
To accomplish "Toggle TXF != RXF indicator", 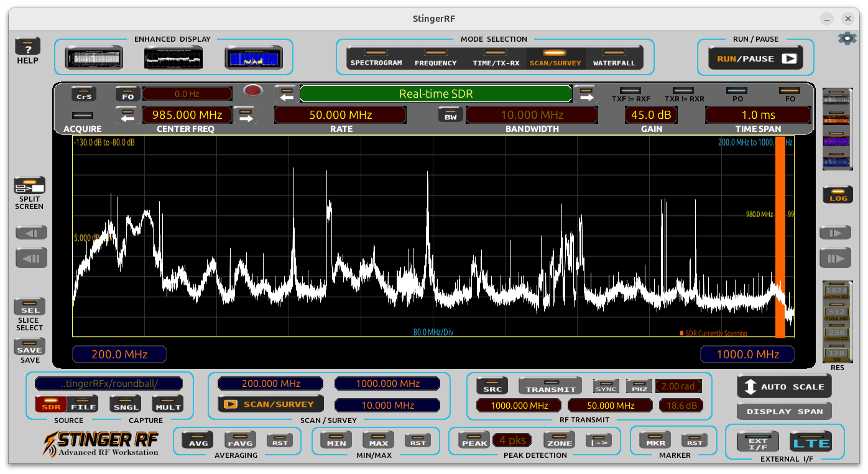I will 630,91.
